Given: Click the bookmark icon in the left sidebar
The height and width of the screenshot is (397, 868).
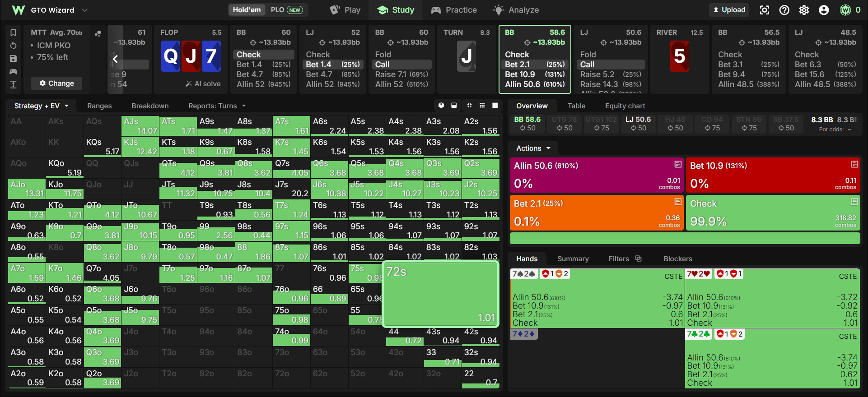Looking at the screenshot, I should pos(14,32).
